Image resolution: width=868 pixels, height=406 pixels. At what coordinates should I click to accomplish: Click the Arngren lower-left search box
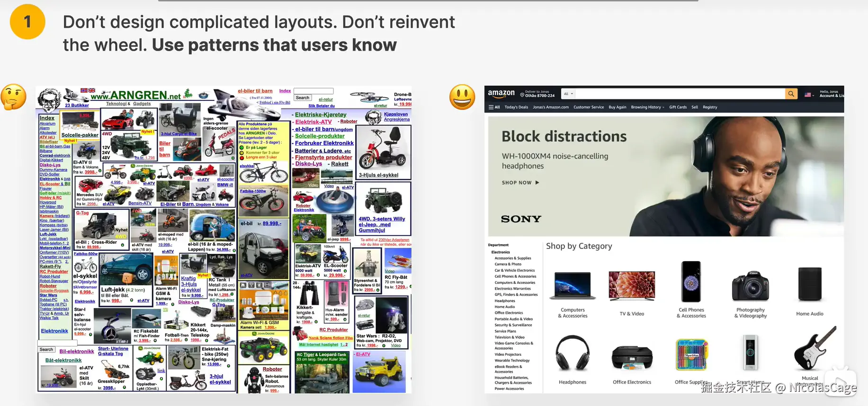click(x=57, y=343)
